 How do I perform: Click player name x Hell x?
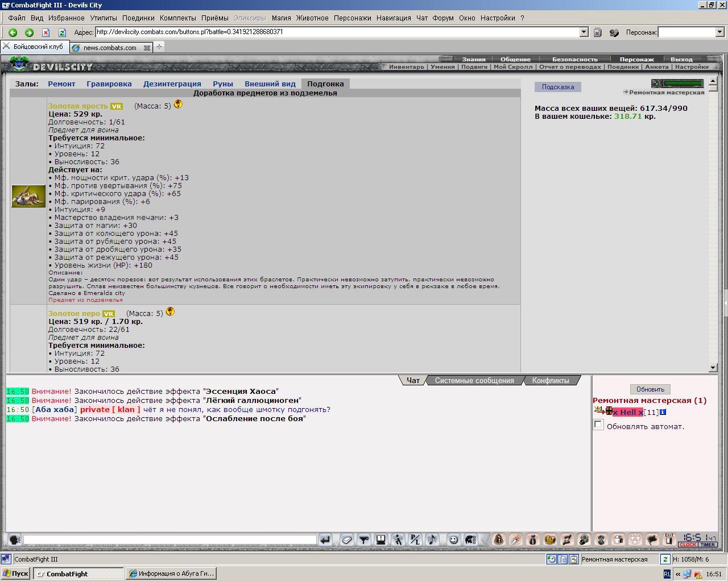point(628,412)
